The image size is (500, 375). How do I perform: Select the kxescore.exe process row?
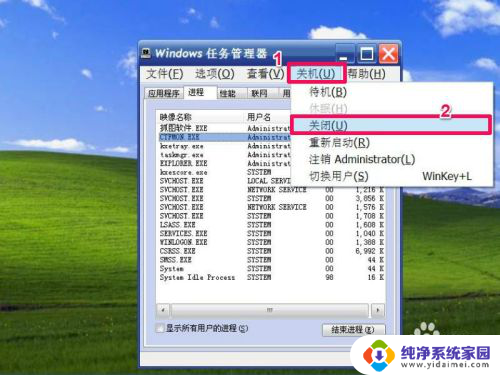coord(224,172)
